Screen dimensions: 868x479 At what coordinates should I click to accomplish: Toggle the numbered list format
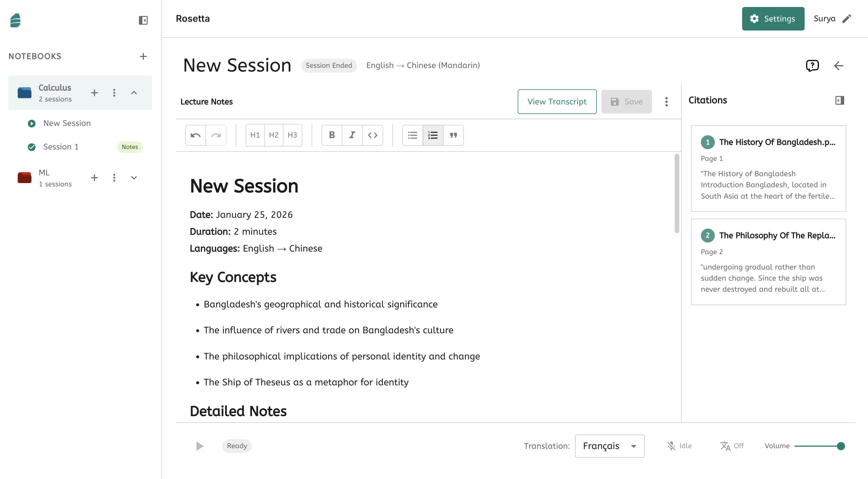tap(433, 135)
